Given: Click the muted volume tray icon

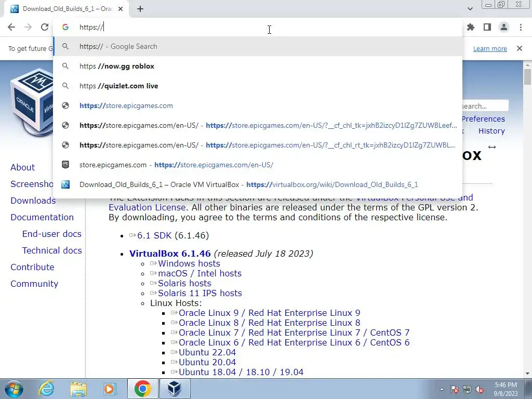Looking at the screenshot, I should point(480,389).
